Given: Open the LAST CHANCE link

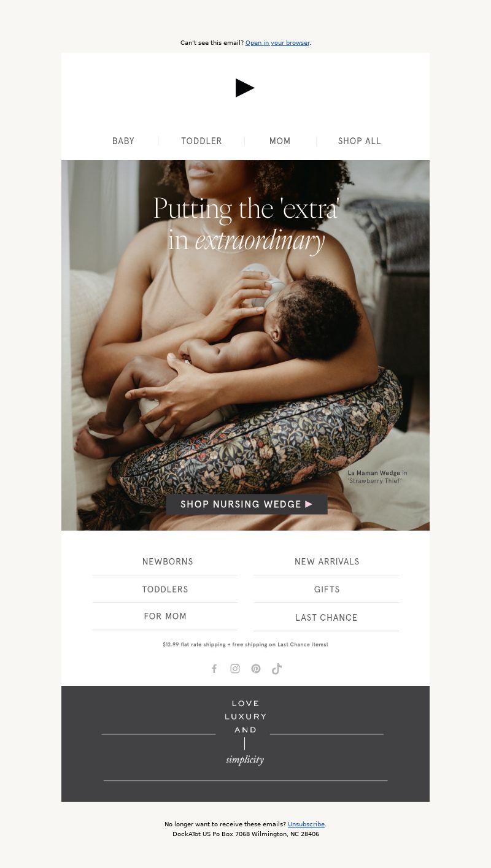Looking at the screenshot, I should pos(327,618).
